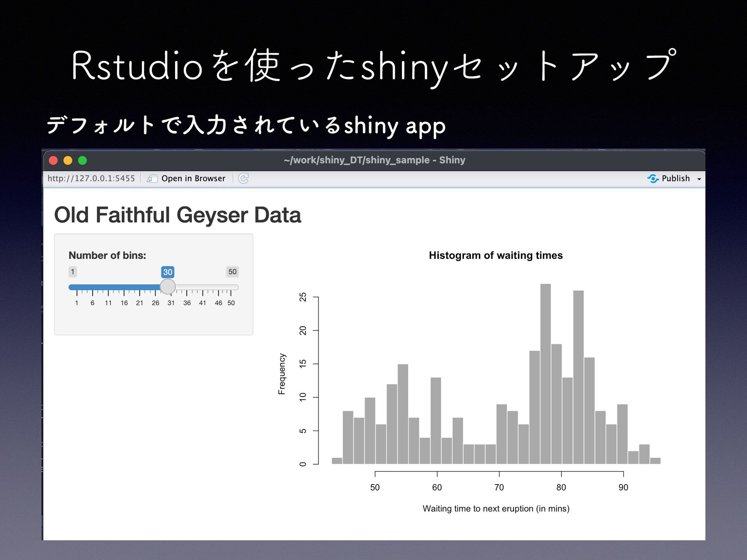747x560 pixels.
Task: Click the bins slider handle
Action: tap(168, 287)
